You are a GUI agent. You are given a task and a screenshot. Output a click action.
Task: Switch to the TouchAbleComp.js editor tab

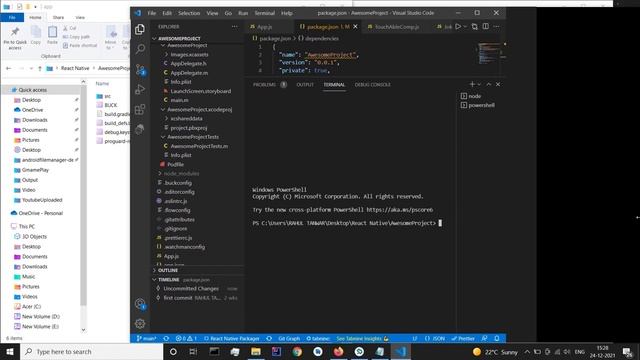point(393,27)
